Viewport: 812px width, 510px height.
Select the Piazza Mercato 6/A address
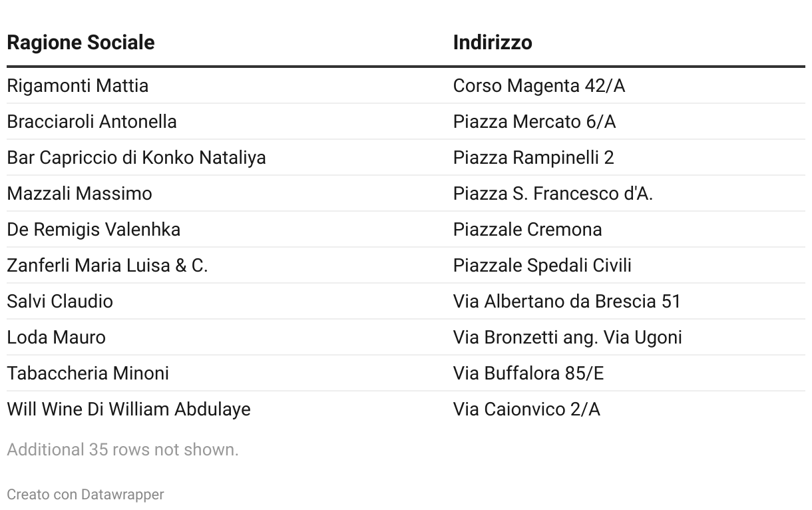534,121
